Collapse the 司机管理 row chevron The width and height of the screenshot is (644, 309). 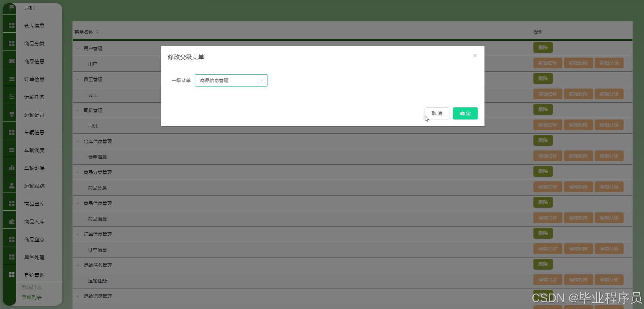click(x=77, y=110)
